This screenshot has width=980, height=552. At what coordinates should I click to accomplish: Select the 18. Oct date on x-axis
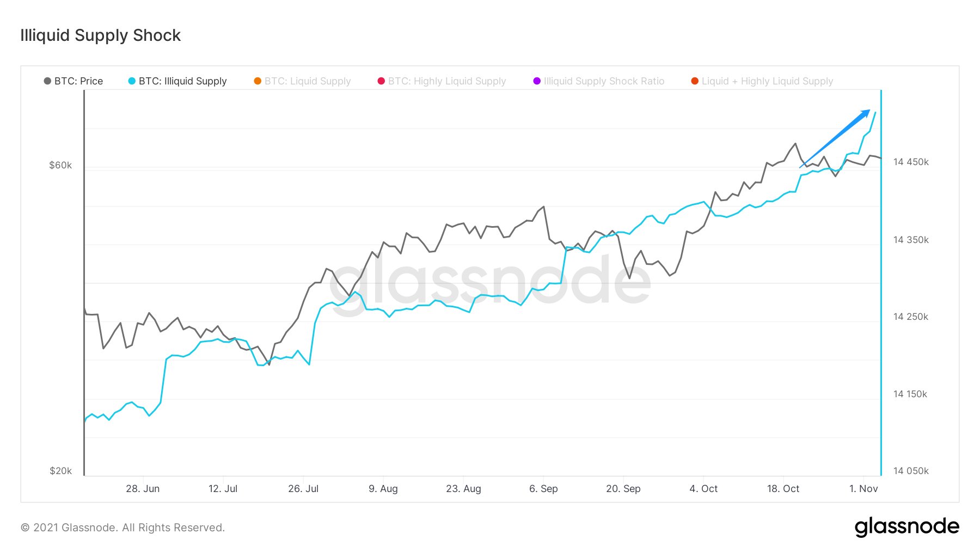(783, 489)
